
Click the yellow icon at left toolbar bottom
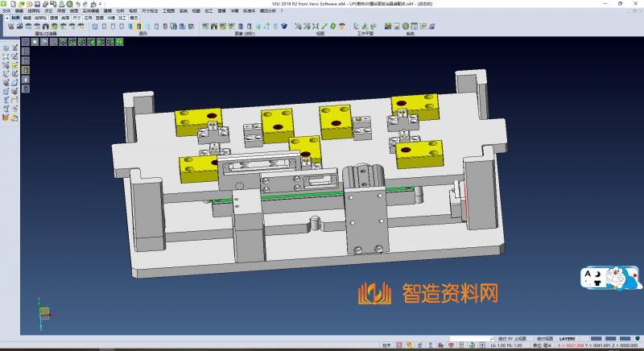[x=14, y=118]
